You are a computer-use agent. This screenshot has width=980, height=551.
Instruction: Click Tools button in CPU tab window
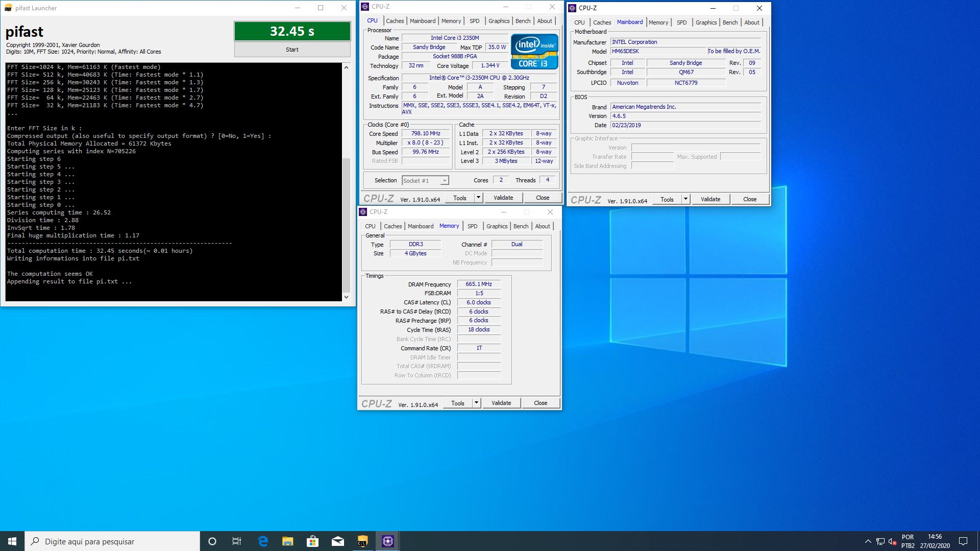460,198
